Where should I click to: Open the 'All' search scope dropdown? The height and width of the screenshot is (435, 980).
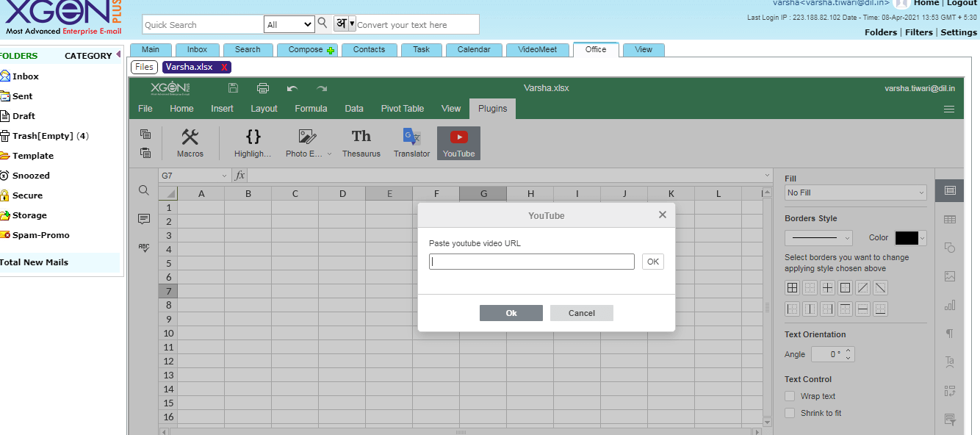(289, 24)
